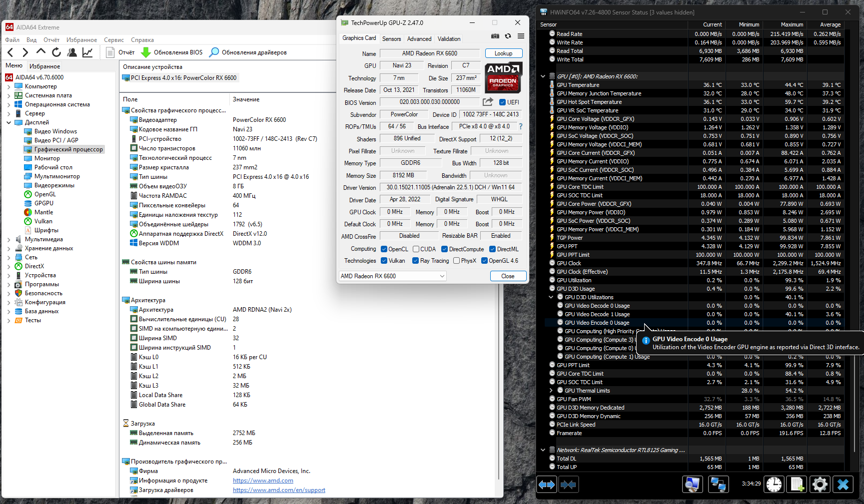Toggle the UEFI checkbox in GPU-Z
This screenshot has height=504, width=864.
coord(502,102)
